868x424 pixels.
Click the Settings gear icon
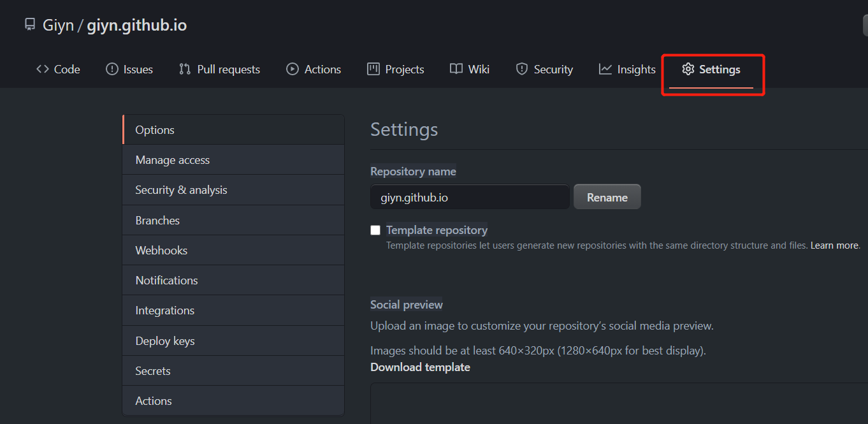(x=688, y=69)
